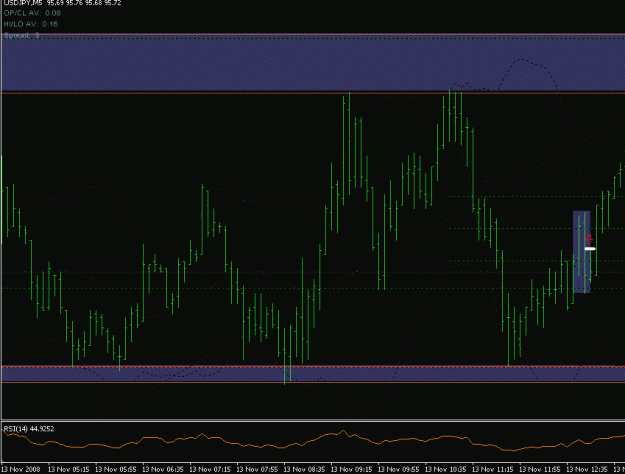Select the upper blue resistance zone rectangle
The height and width of the screenshot is (474, 625).
point(313,63)
